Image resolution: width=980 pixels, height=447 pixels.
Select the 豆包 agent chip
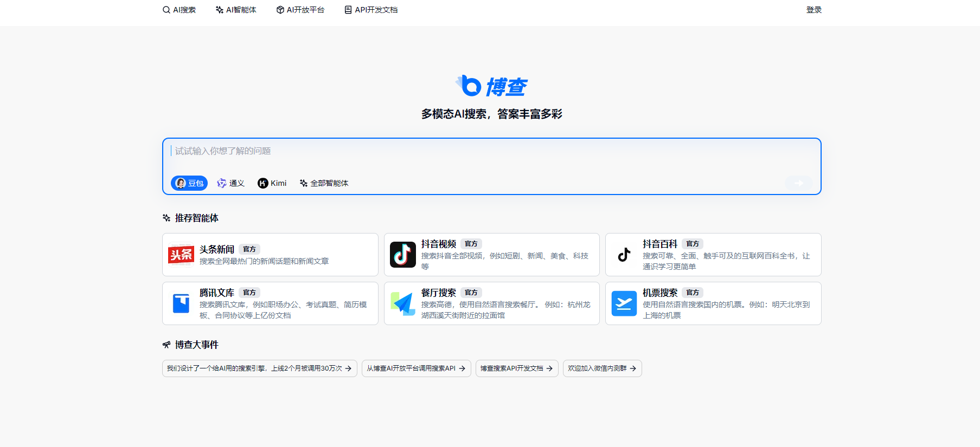tap(189, 183)
